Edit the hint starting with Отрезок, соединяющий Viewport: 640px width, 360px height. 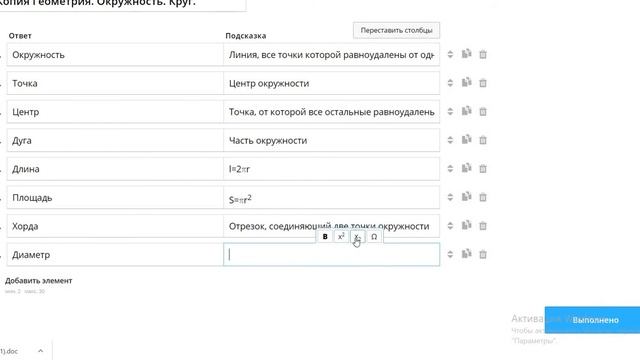pyautogui.click(x=331, y=226)
